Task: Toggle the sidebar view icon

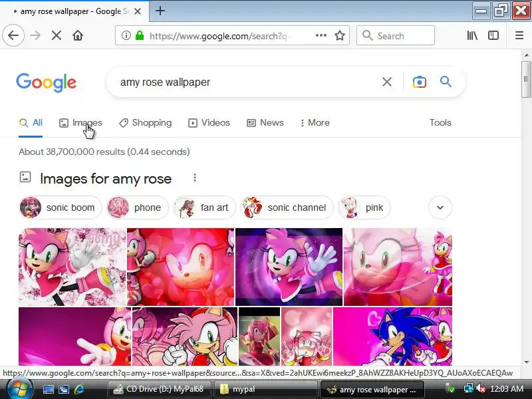Action: [493, 35]
